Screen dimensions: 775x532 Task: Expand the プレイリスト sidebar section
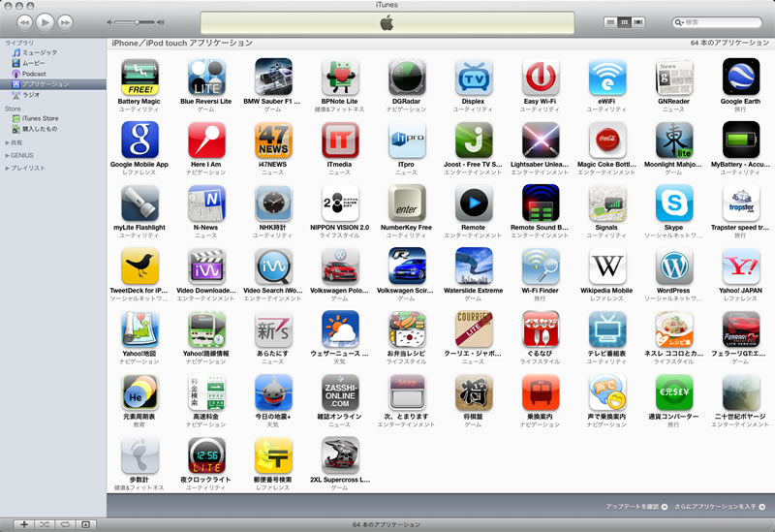click(8, 168)
